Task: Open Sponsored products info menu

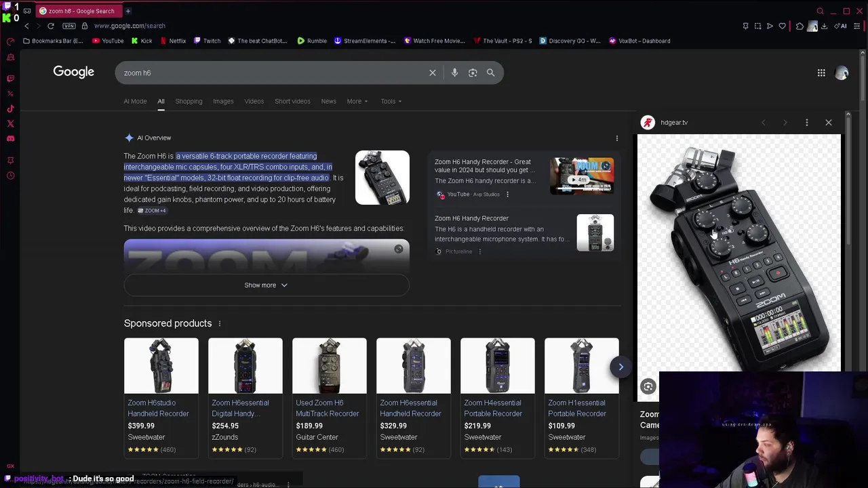Action: (x=219, y=324)
